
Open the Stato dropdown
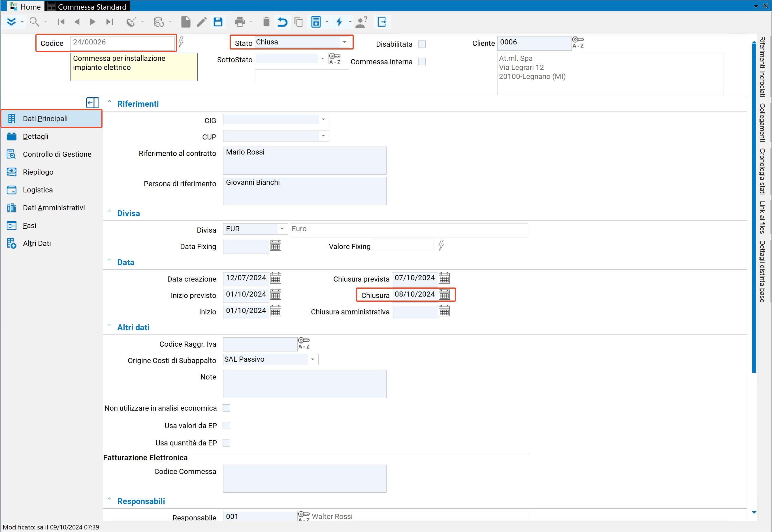[x=345, y=42]
